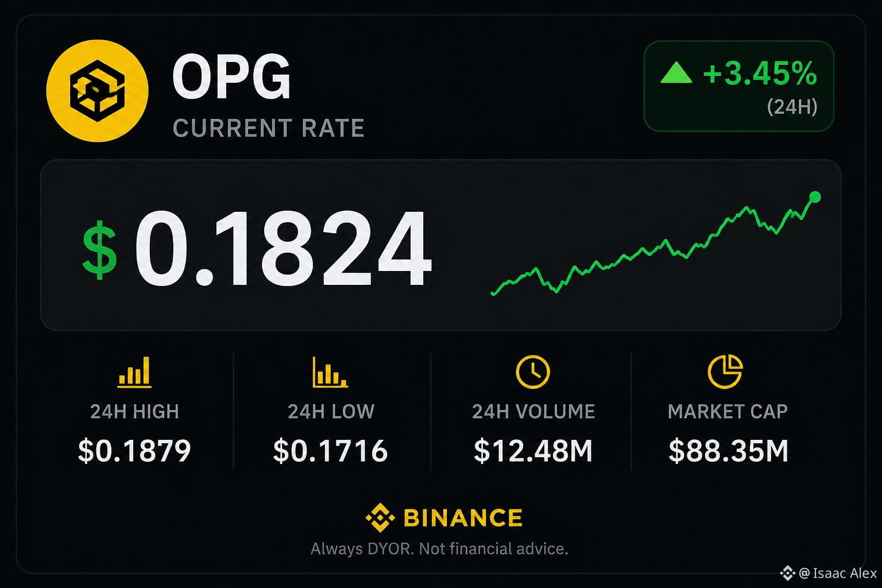Click the green up triangle arrow
This screenshot has width=882, height=588.
tap(676, 73)
